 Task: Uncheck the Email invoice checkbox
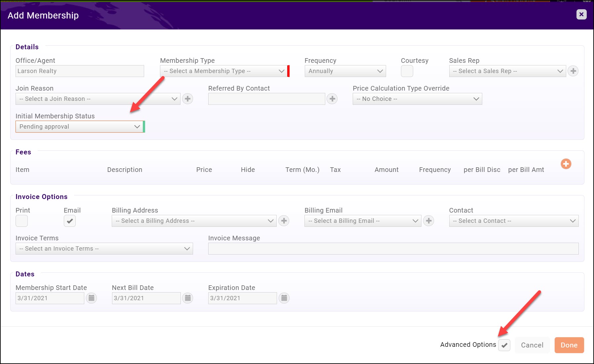[x=70, y=221]
